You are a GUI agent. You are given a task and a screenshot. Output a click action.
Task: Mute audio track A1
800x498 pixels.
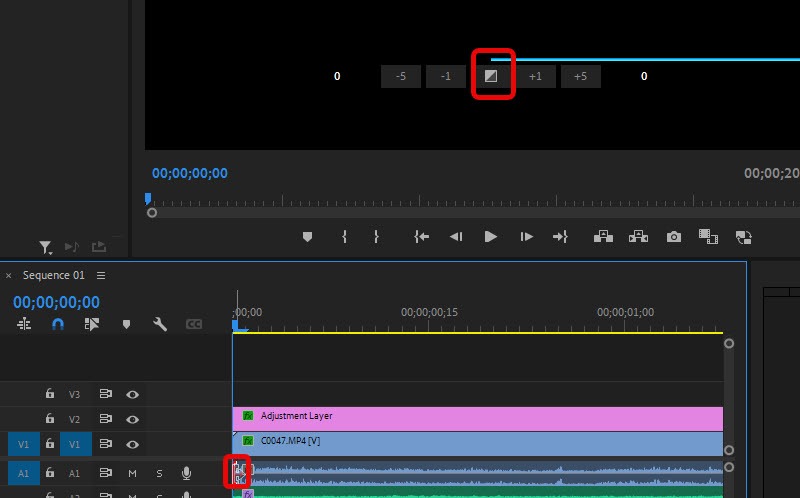[132, 473]
